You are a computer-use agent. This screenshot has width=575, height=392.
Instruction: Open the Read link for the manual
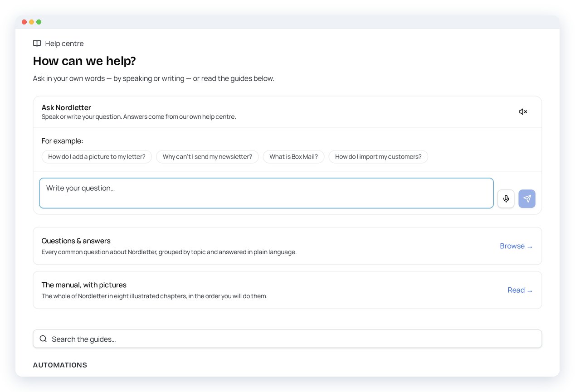[x=520, y=290]
